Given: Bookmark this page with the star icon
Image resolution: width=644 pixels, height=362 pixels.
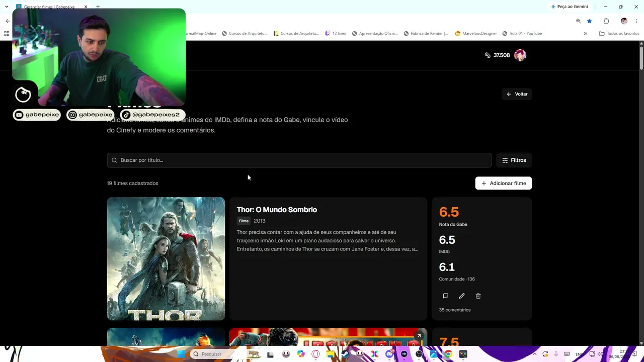Looking at the screenshot, I should pyautogui.click(x=589, y=21).
